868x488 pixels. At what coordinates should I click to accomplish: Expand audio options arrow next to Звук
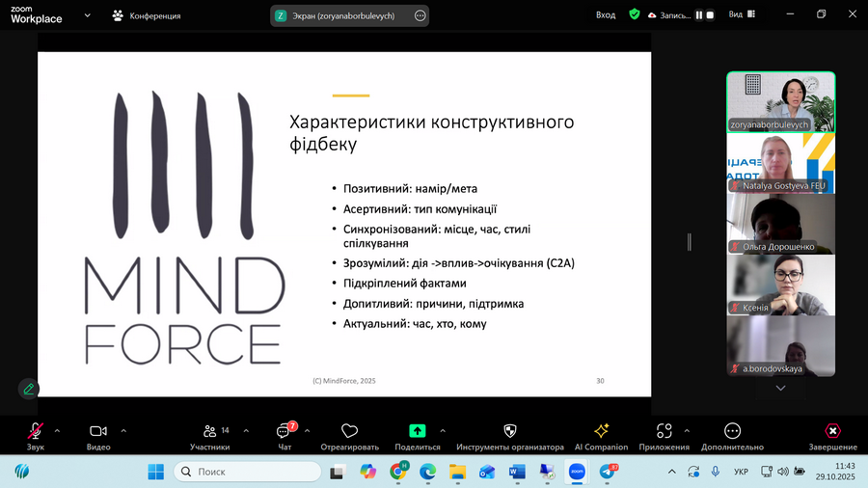pyautogui.click(x=57, y=430)
